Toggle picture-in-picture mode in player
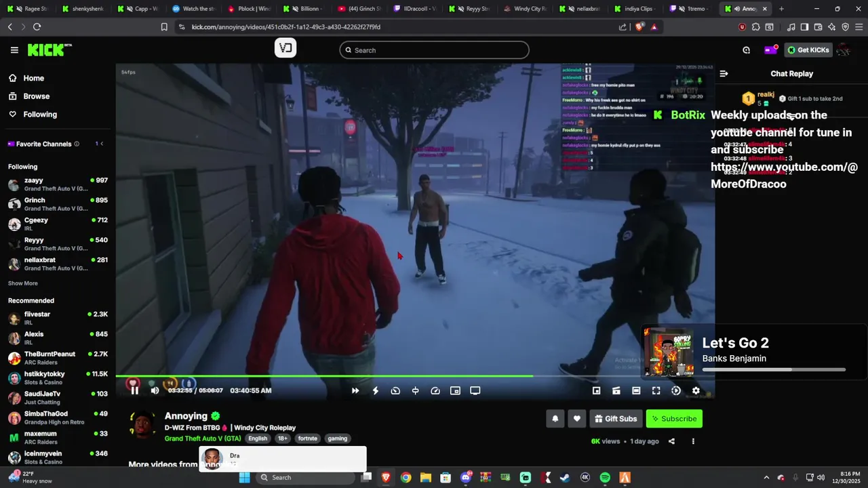Screen dimensions: 868x488 pos(455,390)
